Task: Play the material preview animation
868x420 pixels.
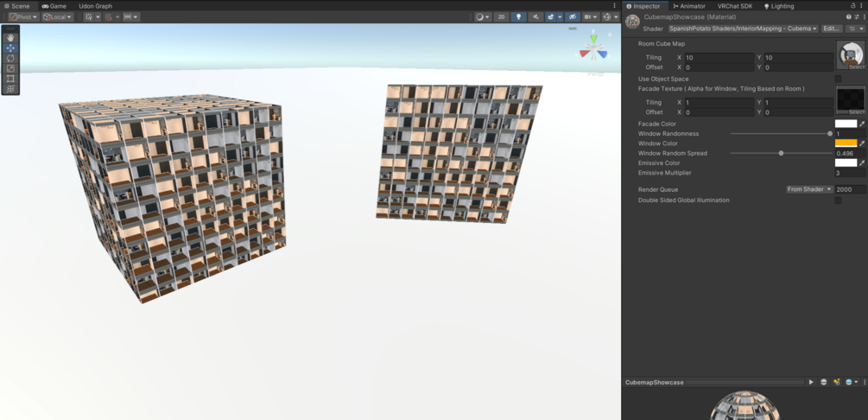Action: (811, 382)
